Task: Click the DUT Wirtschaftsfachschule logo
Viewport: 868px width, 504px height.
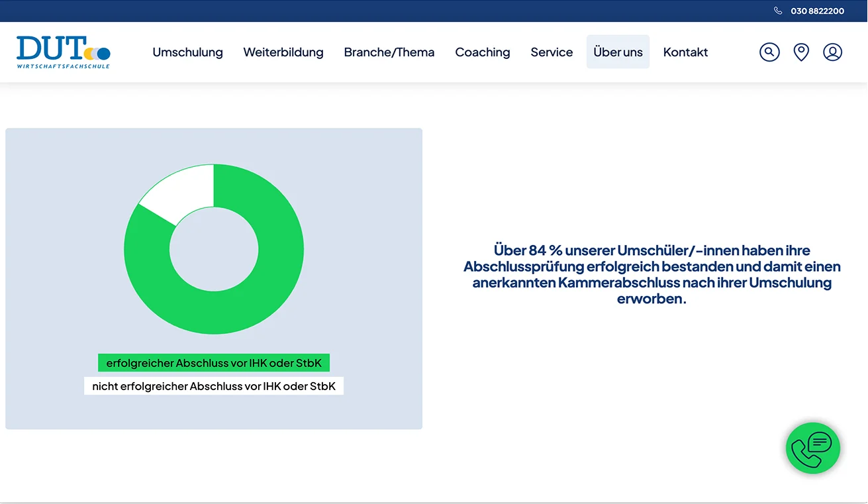Action: point(64,52)
